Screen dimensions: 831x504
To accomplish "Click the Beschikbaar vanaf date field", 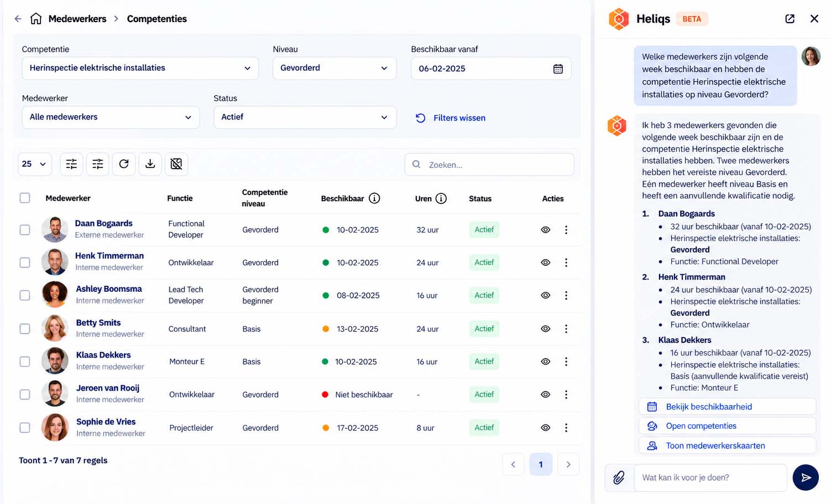I will pos(491,69).
